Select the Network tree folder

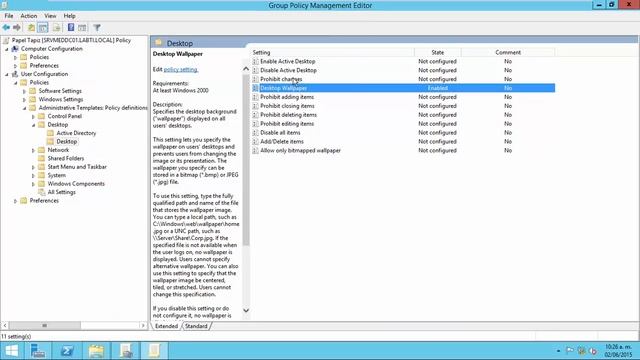[58, 150]
